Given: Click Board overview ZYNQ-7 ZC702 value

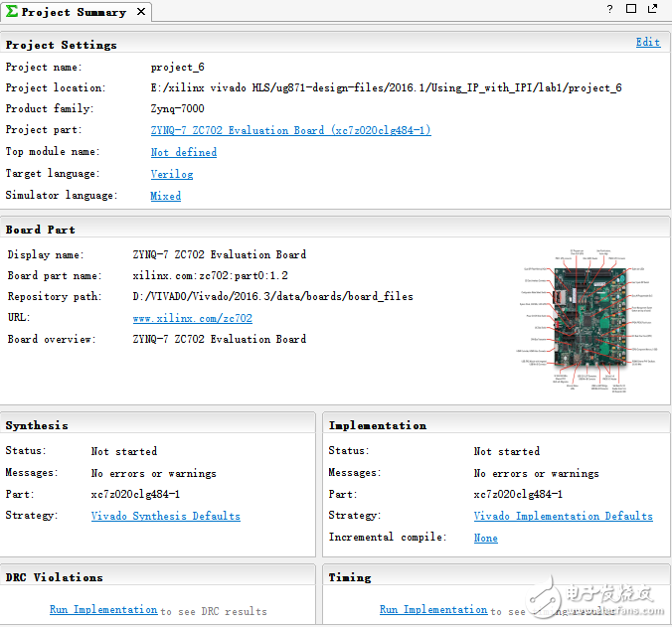Looking at the screenshot, I should tap(220, 339).
